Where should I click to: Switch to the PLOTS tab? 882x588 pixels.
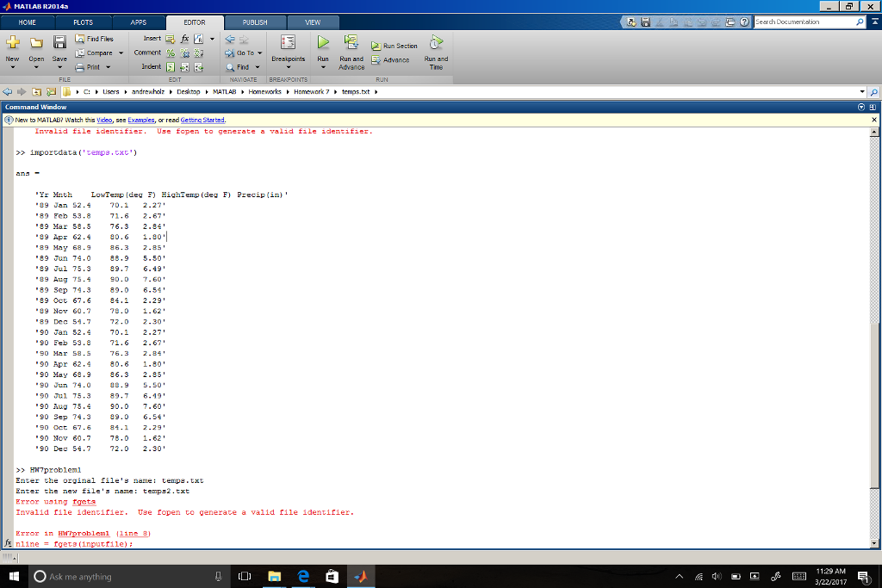83,22
